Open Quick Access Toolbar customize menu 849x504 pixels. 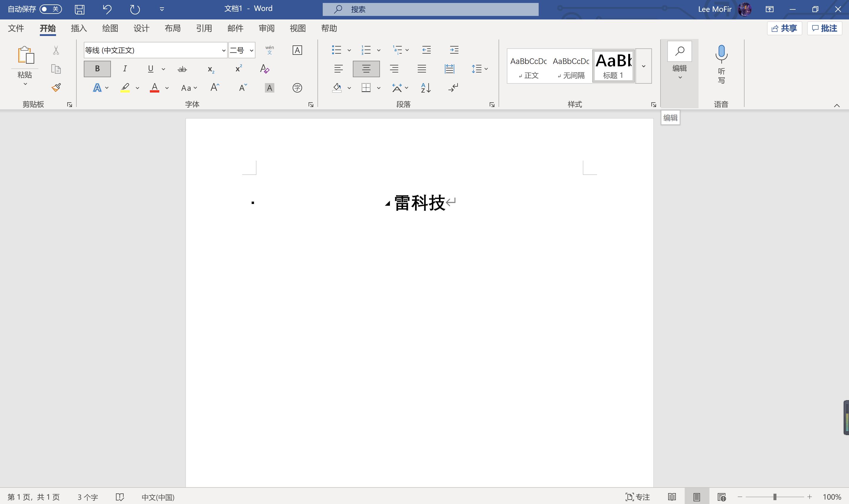tap(162, 9)
